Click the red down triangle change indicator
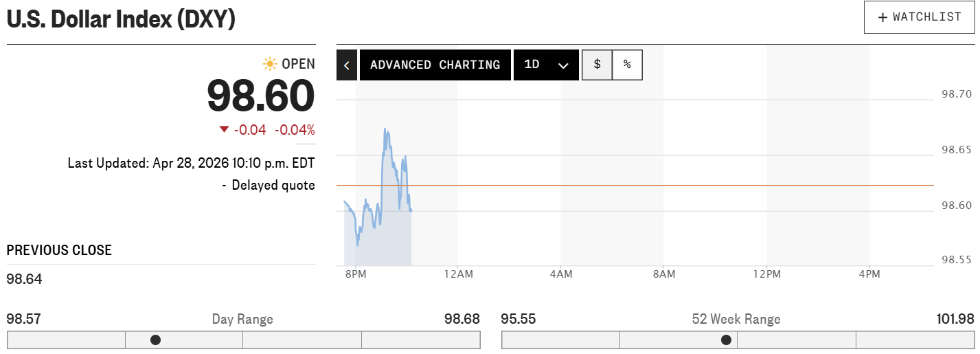Screen dimensions: 980x354 pyautogui.click(x=224, y=129)
